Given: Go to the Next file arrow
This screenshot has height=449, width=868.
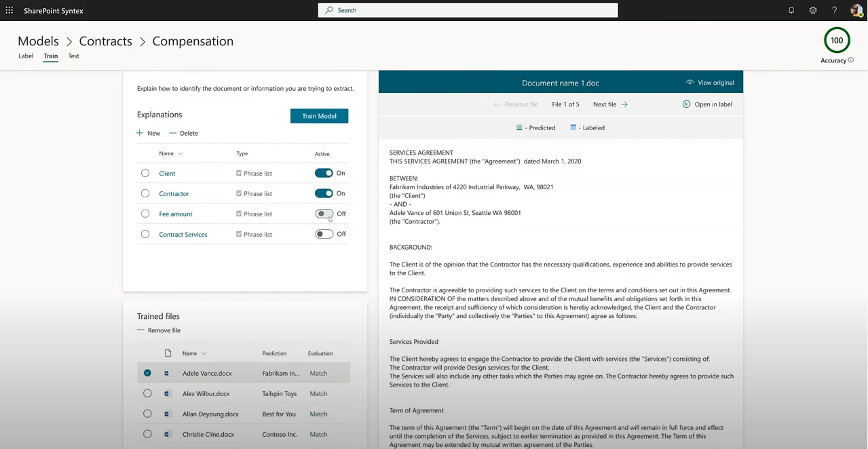Looking at the screenshot, I should [624, 104].
